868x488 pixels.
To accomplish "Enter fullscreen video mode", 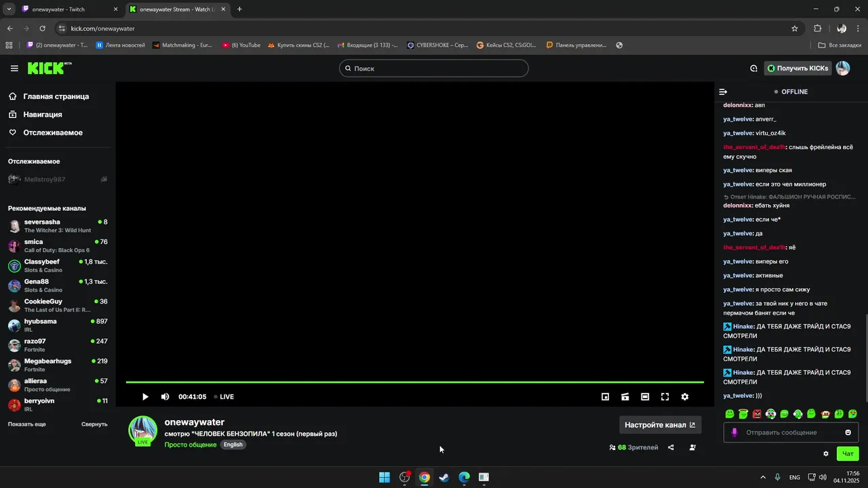I will coord(665,396).
